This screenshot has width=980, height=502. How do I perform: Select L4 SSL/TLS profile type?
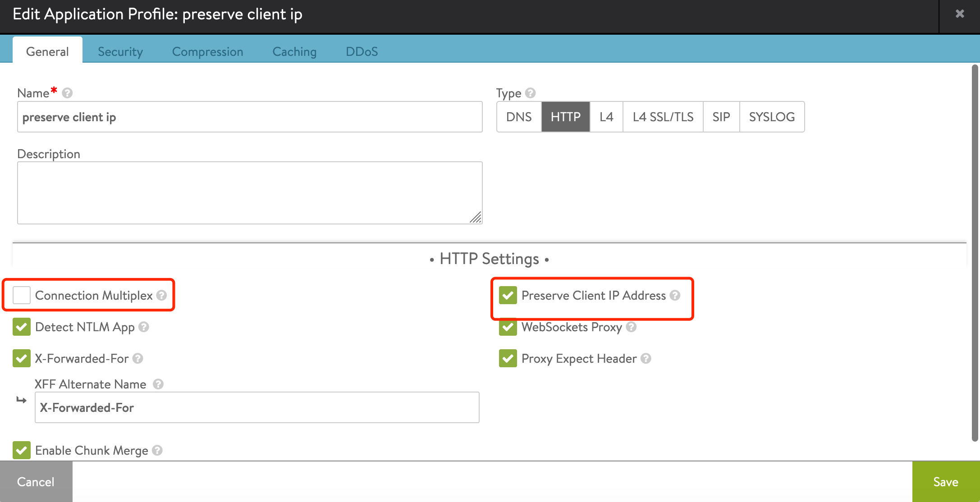[663, 117]
